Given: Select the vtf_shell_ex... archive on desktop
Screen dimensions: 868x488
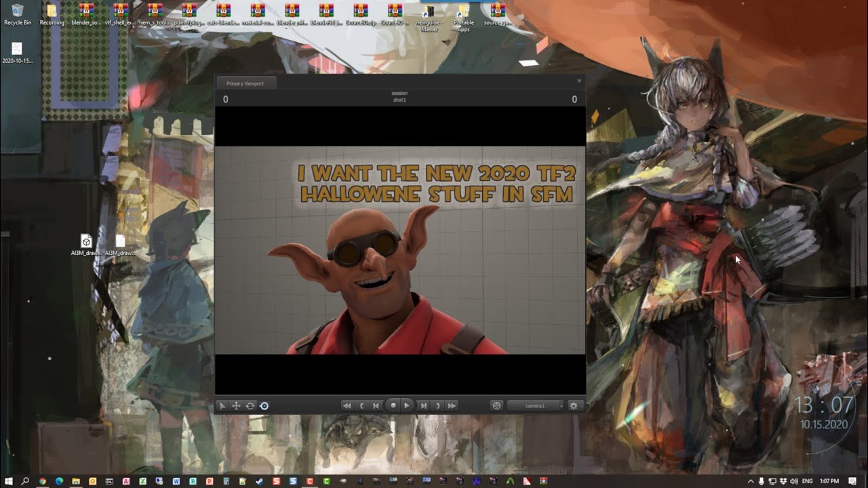Looking at the screenshot, I should [121, 14].
